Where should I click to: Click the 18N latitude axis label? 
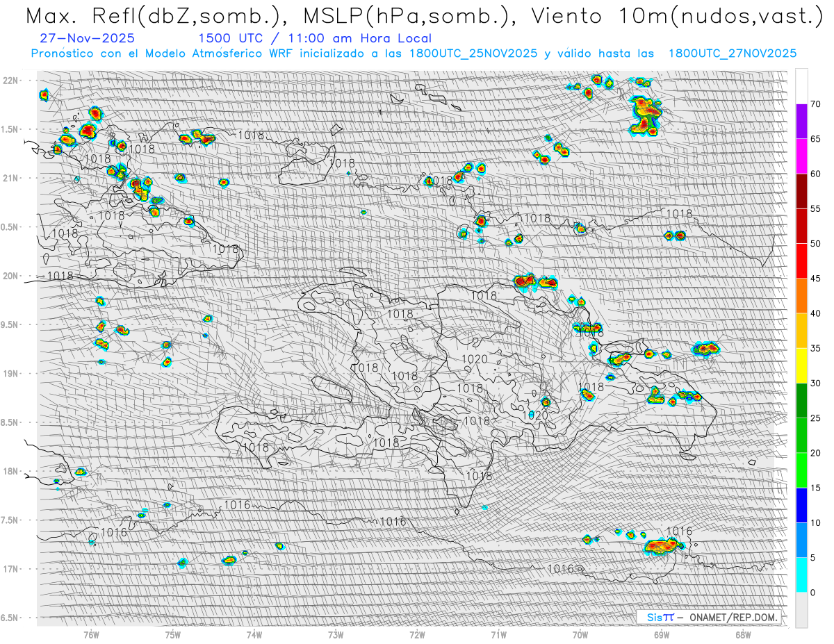coord(12,471)
